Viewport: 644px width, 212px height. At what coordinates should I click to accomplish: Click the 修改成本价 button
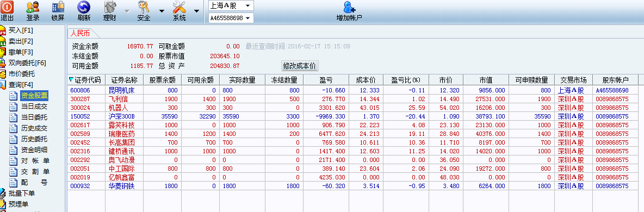pos(300,66)
